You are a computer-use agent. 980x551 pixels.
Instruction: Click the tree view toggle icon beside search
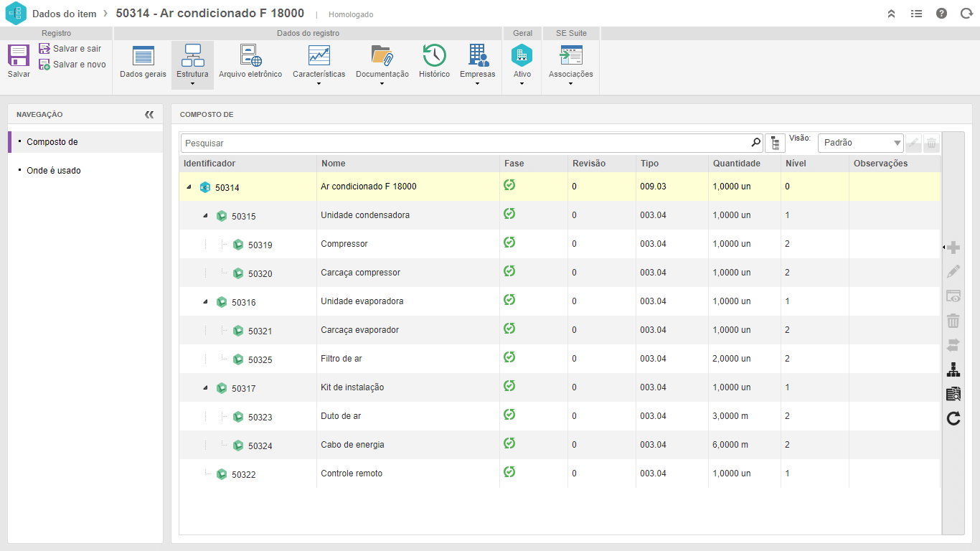[x=775, y=143]
